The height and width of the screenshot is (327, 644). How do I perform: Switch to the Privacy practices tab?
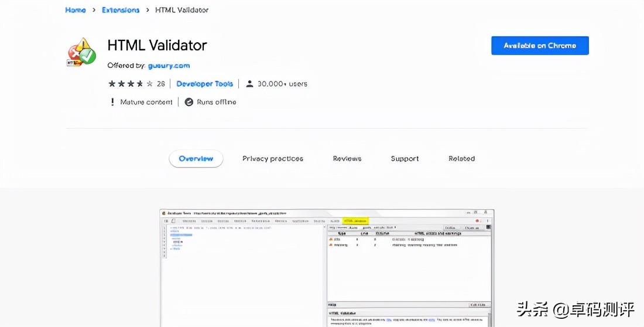pos(273,159)
